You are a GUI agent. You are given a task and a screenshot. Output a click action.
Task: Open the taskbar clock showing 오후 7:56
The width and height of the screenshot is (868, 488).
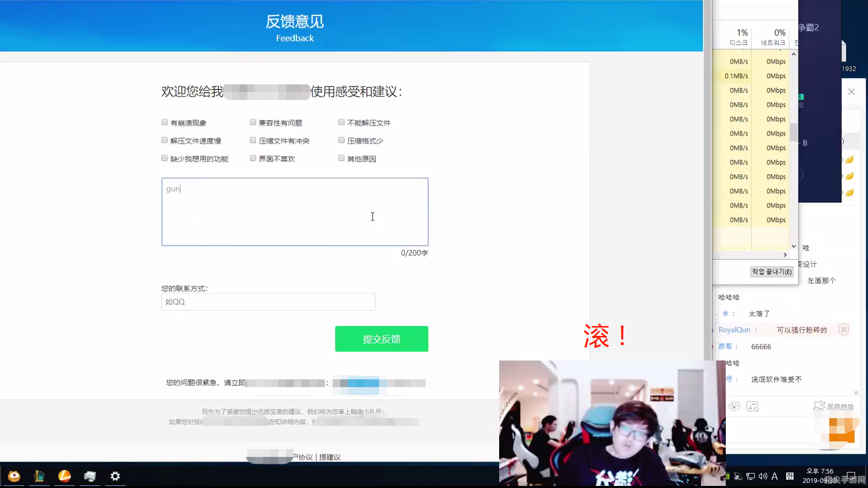820,476
